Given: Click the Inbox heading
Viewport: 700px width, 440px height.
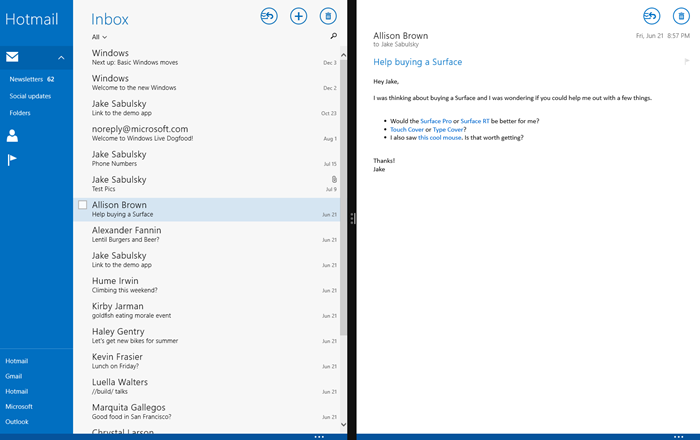Looking at the screenshot, I should point(110,19).
